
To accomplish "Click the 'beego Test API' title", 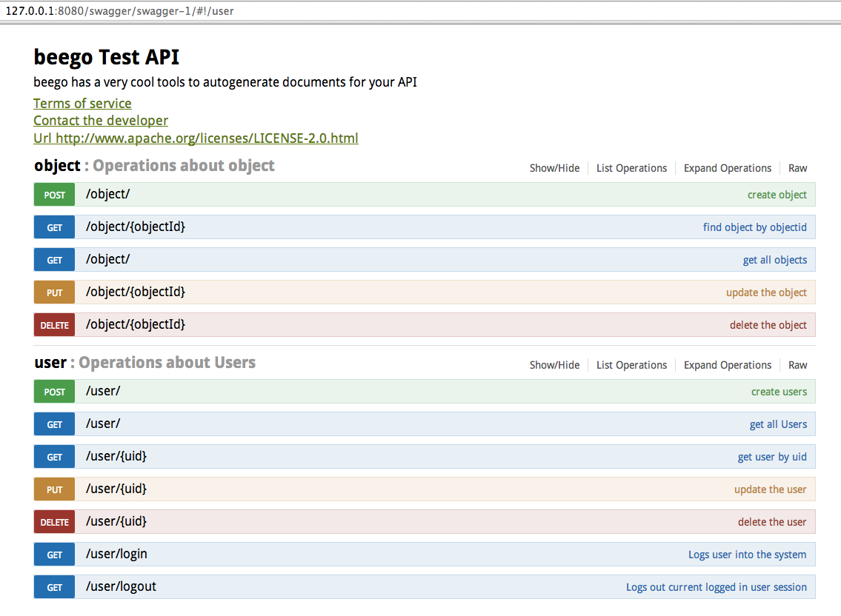I will pos(106,57).
